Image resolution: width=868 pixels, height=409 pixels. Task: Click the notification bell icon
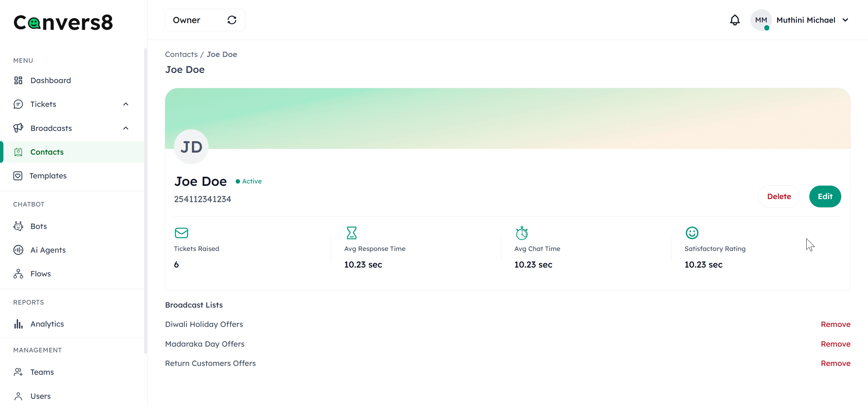pyautogui.click(x=735, y=20)
